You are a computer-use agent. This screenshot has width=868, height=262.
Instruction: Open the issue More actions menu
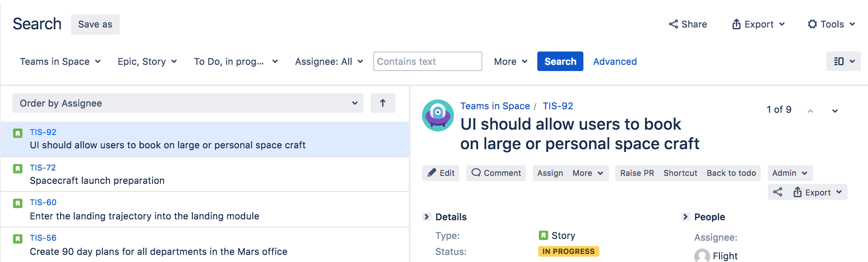(588, 173)
